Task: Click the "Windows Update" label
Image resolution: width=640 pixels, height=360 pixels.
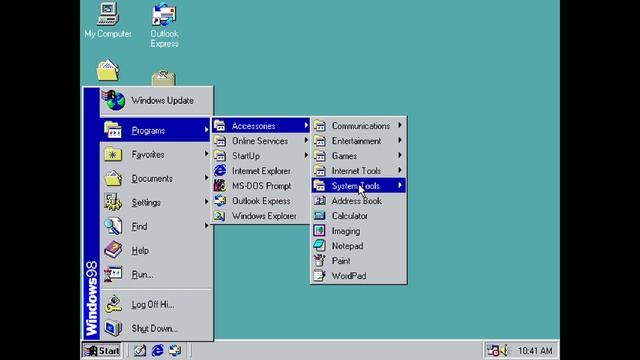Action: pos(162,100)
